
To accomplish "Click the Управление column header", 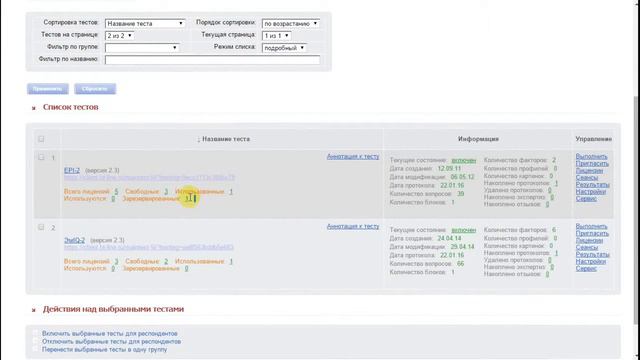I will [593, 139].
